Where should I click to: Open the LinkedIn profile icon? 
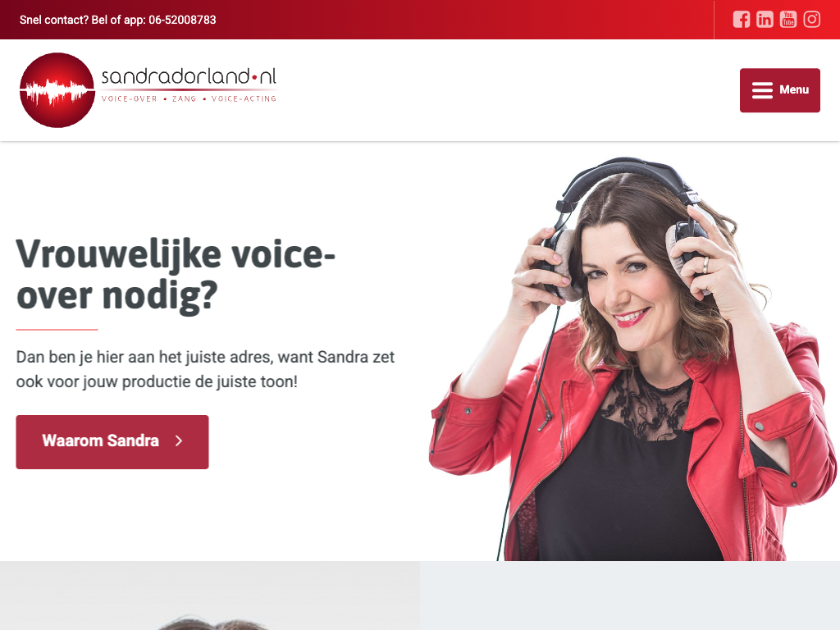coord(765,20)
